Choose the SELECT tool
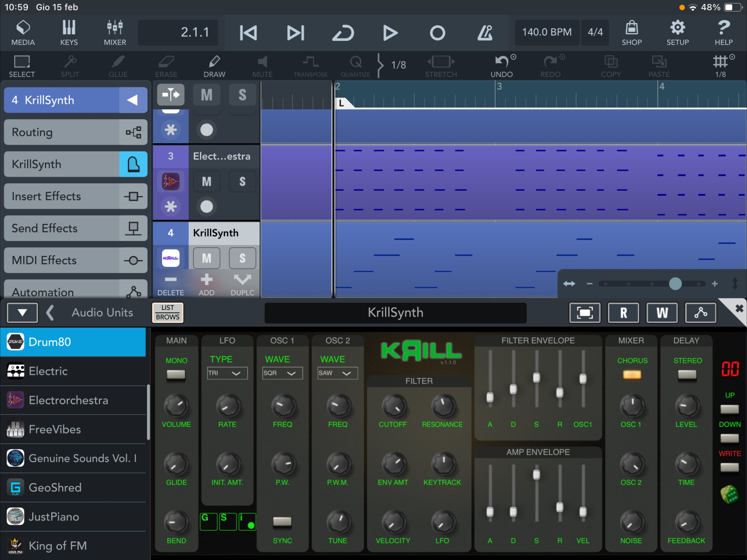This screenshot has height=560, width=747. click(22, 66)
